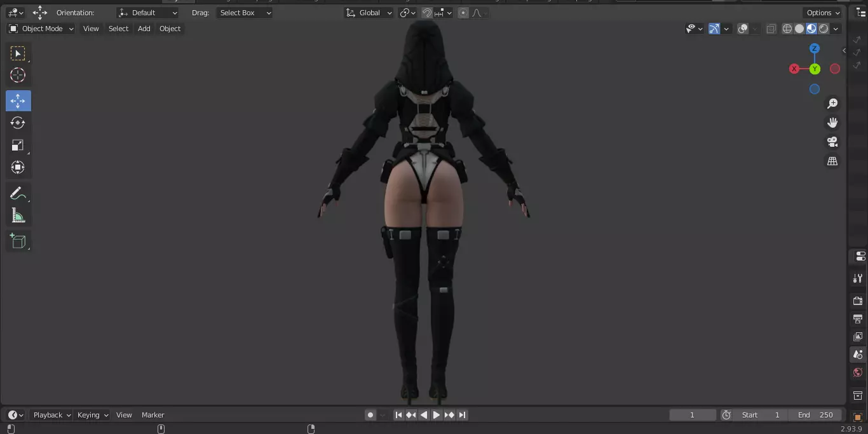Open Keying popover in timeline
Viewport: 868px width, 434px height.
point(93,415)
